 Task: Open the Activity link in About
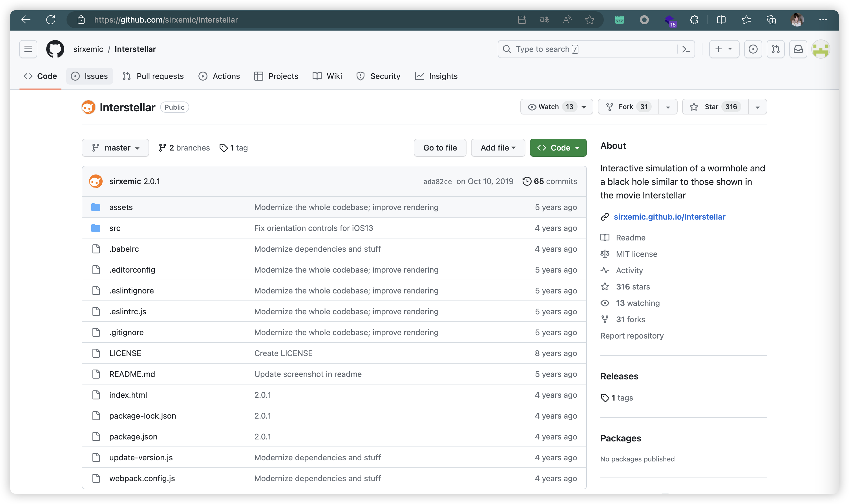[x=629, y=270]
